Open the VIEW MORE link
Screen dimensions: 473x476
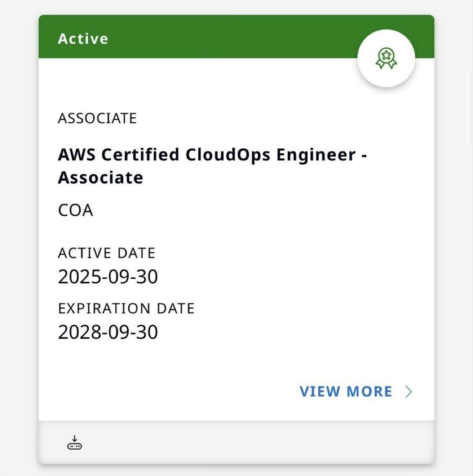(346, 391)
